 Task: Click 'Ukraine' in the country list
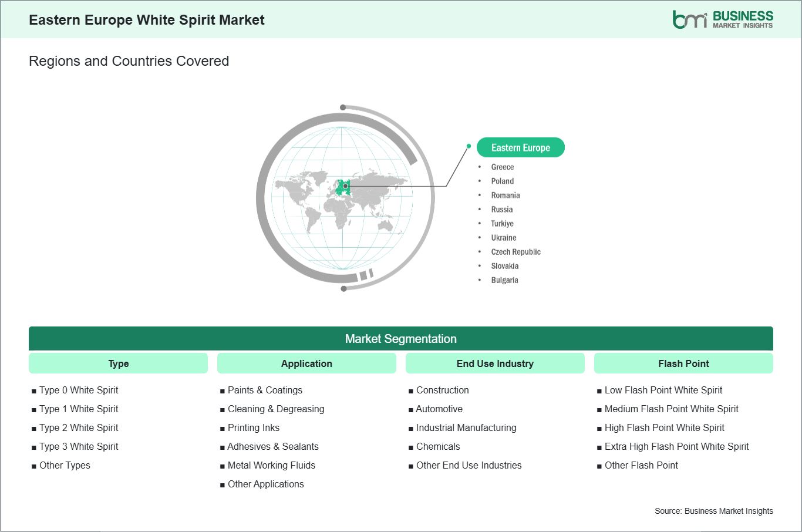(x=504, y=238)
